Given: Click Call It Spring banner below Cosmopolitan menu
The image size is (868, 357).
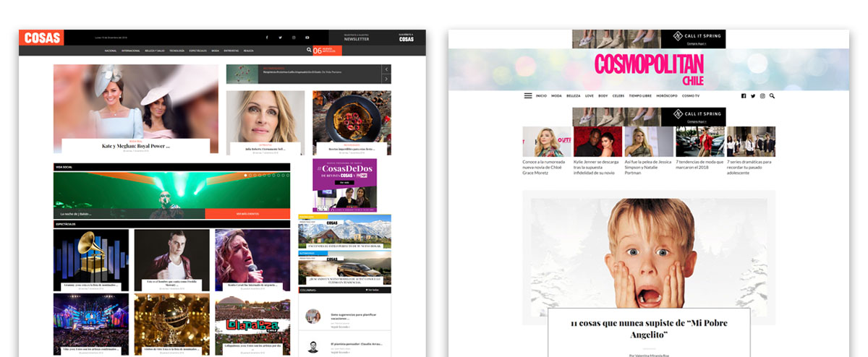Looking at the screenshot, I should [649, 117].
